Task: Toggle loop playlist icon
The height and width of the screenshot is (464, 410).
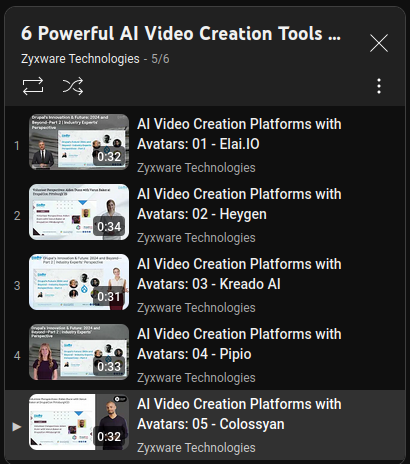Action: click(33, 86)
